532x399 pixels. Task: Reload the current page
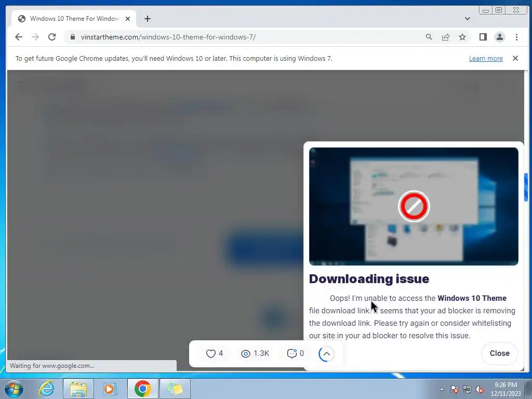tap(52, 37)
